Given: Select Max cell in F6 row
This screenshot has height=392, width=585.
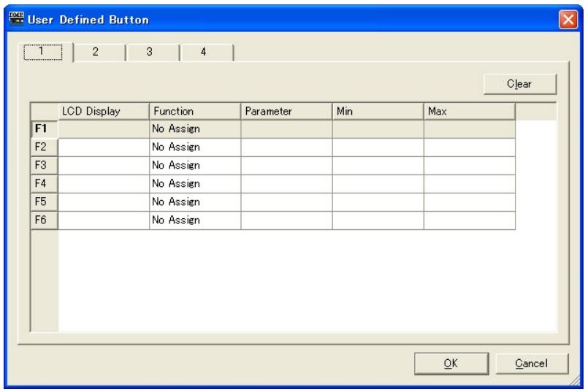Looking at the screenshot, I should coord(470,220).
